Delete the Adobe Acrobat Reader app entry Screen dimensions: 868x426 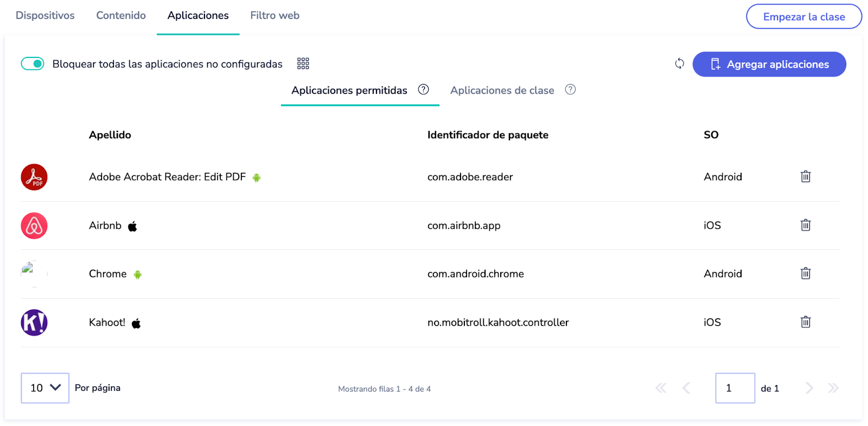[806, 177]
